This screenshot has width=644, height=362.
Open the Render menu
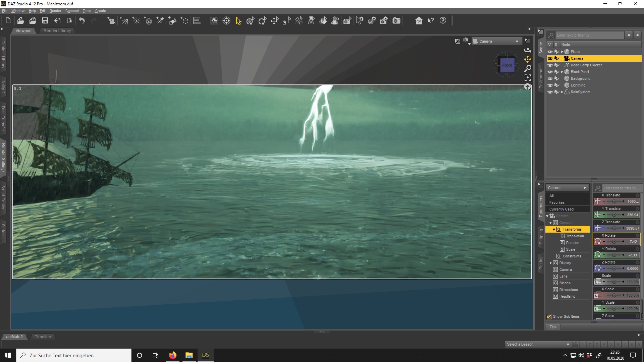[x=55, y=11]
